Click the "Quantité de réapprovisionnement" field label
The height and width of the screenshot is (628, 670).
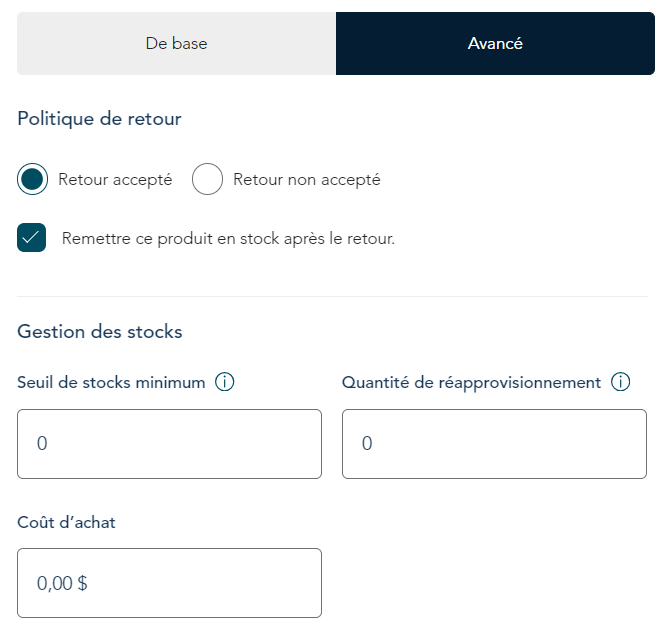471,382
